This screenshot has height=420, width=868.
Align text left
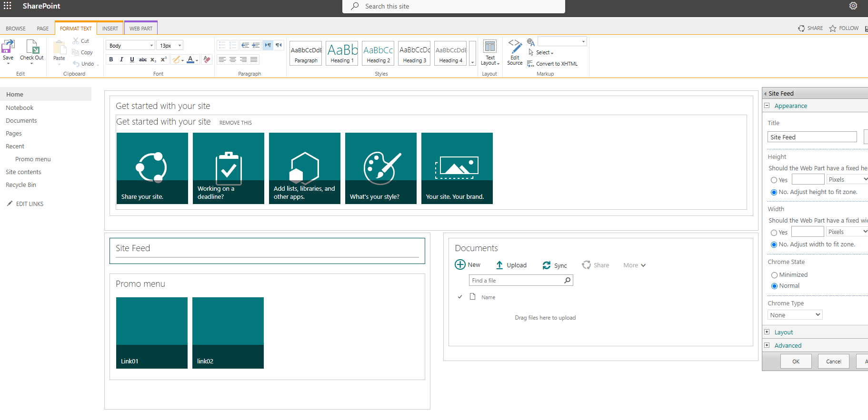point(222,59)
